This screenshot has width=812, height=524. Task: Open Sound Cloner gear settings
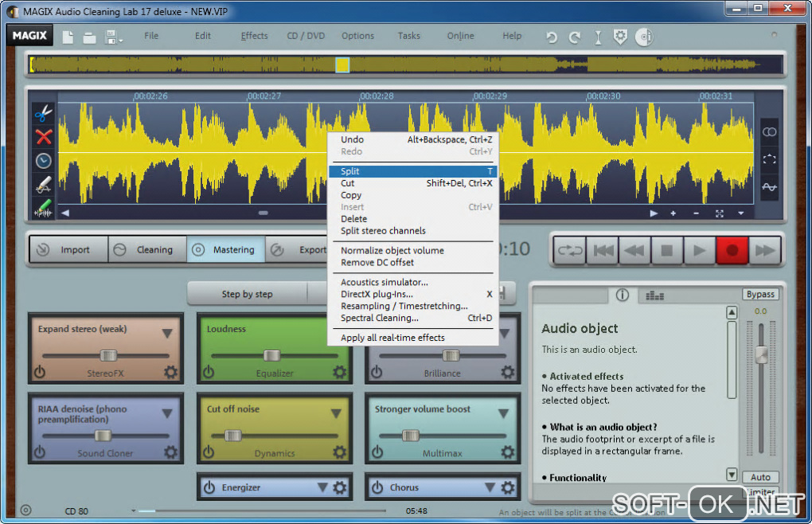[x=170, y=452]
